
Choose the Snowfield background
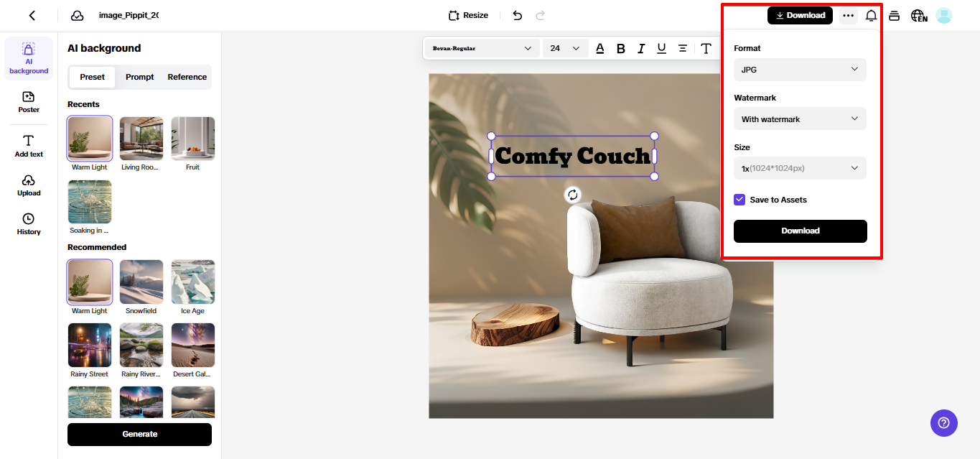[x=141, y=282]
